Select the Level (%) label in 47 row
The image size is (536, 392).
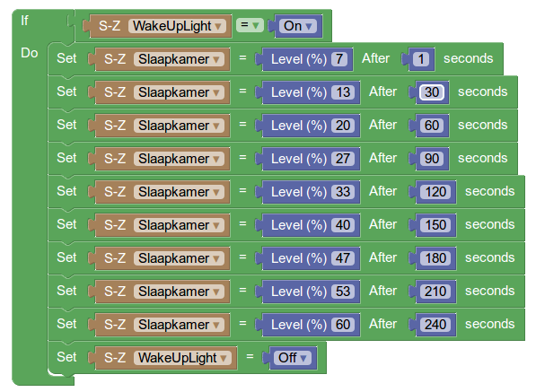[x=299, y=258]
